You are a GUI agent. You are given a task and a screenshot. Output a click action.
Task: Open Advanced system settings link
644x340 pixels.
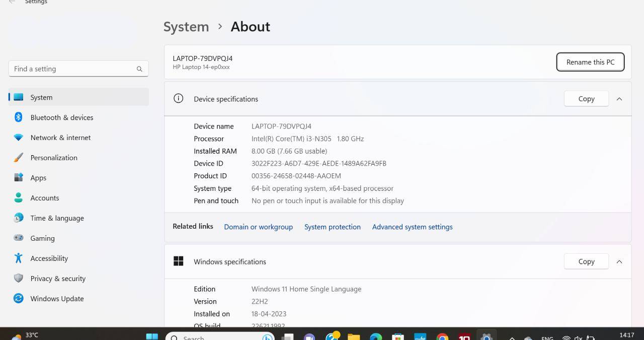[x=412, y=227]
